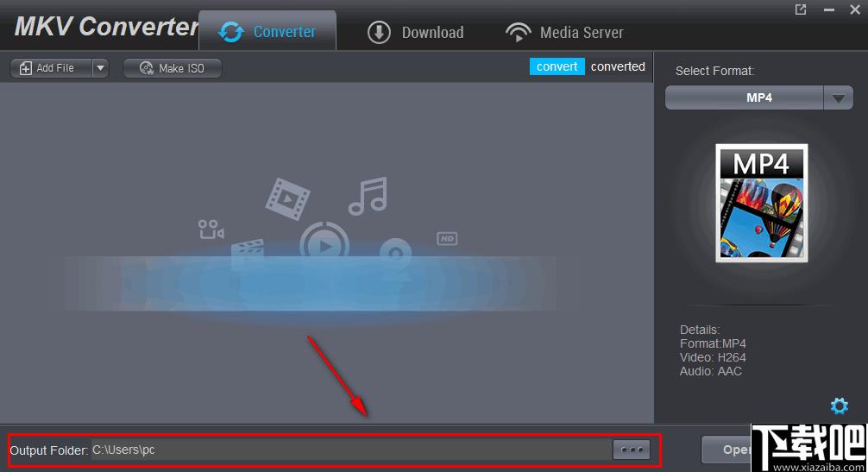The height and width of the screenshot is (472, 868).
Task: Open the Media Server tab
Action: pos(564,32)
